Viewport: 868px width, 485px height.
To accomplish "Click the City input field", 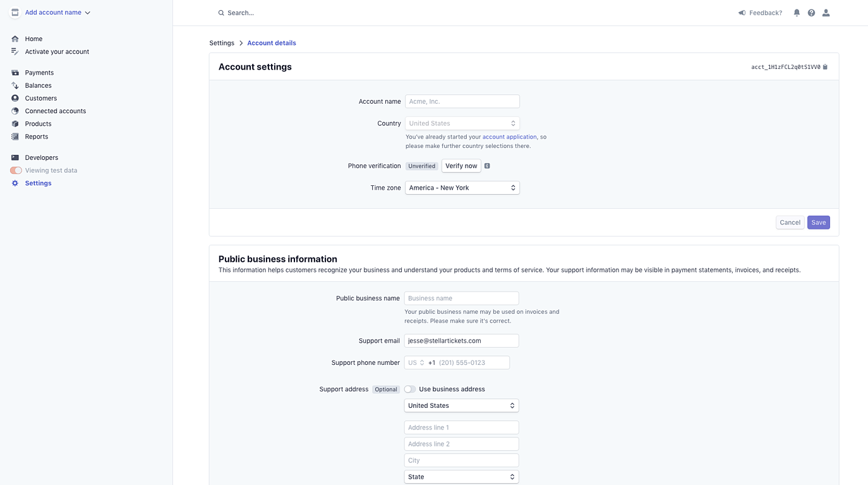I will [461, 460].
